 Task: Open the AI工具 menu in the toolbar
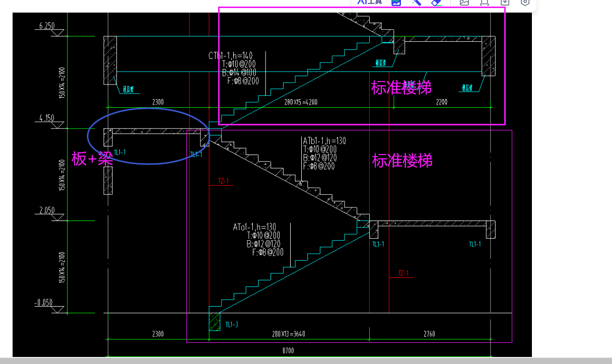[369, 2]
